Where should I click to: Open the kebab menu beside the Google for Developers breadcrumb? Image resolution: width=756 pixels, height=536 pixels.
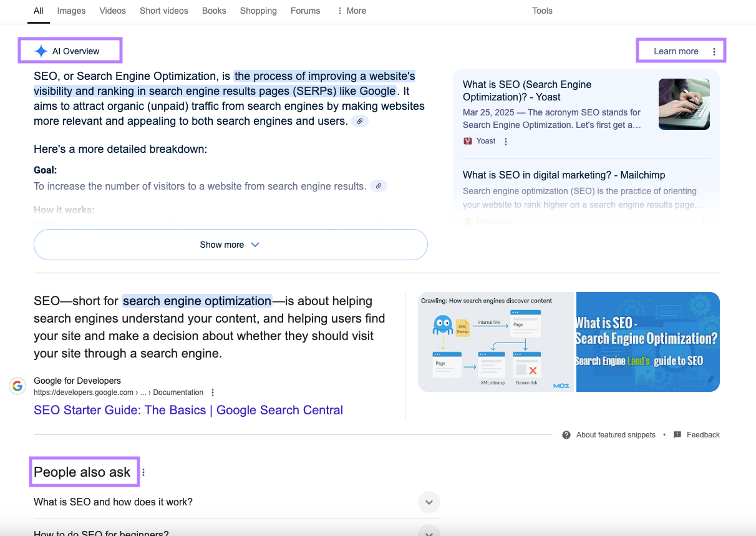click(x=212, y=392)
